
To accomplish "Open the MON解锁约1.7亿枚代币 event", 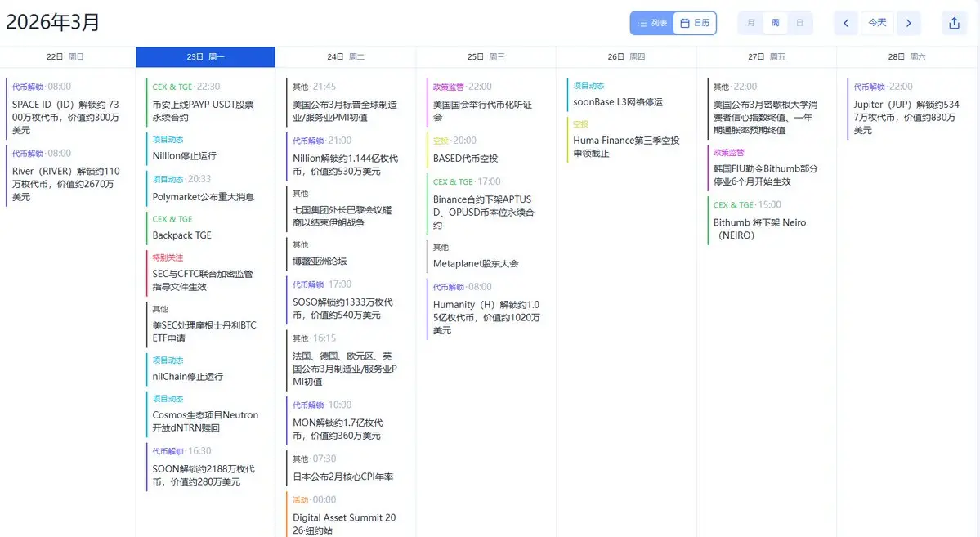I will (x=348, y=421).
